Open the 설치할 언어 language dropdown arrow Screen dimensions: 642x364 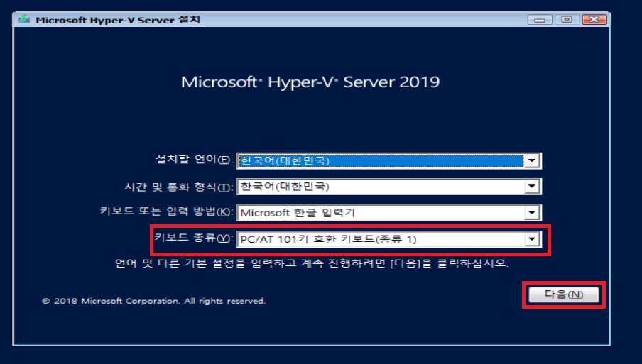coord(531,161)
